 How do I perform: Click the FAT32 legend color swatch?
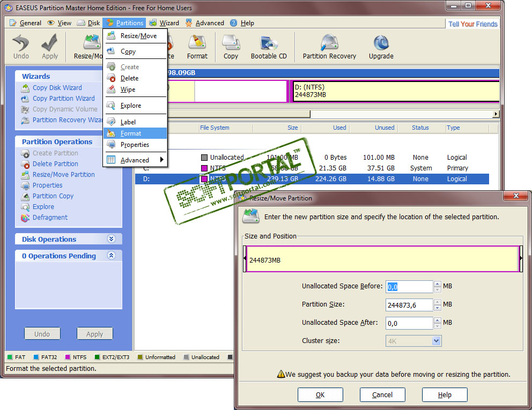(x=36, y=357)
